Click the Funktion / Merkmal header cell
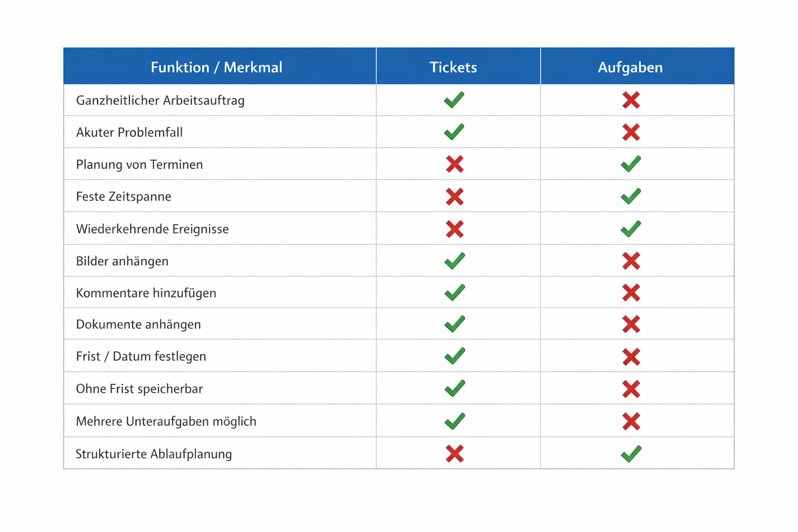This screenshot has height=532, width=798. [x=216, y=67]
